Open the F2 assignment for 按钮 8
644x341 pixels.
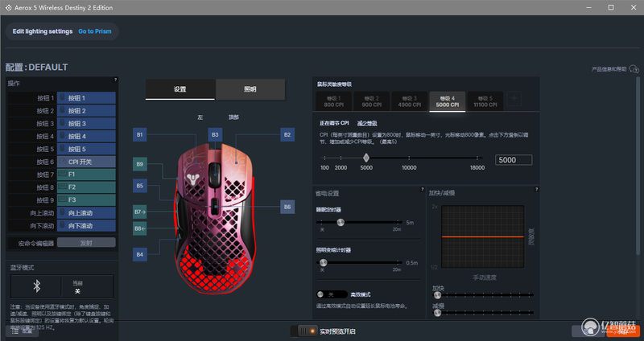(x=86, y=187)
